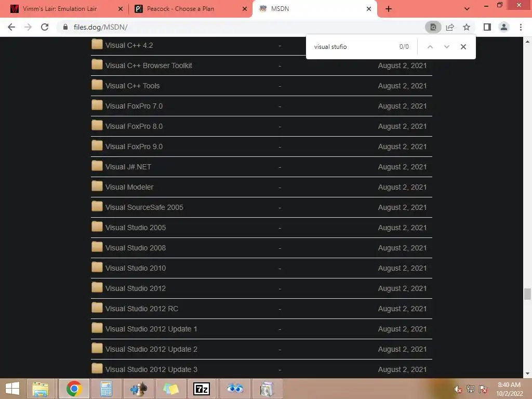Click the find-in-page icon in the address bar
The image size is (532, 399).
click(433, 27)
